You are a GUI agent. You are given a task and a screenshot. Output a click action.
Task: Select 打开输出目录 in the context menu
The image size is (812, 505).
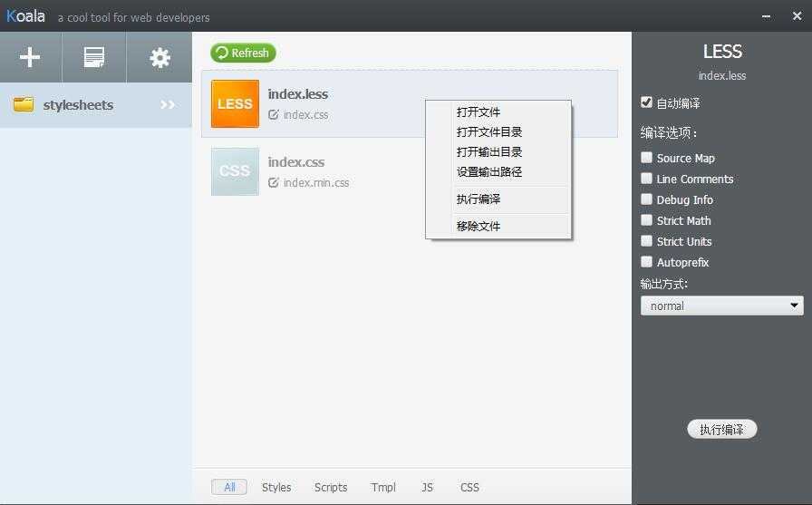pyautogui.click(x=498, y=151)
